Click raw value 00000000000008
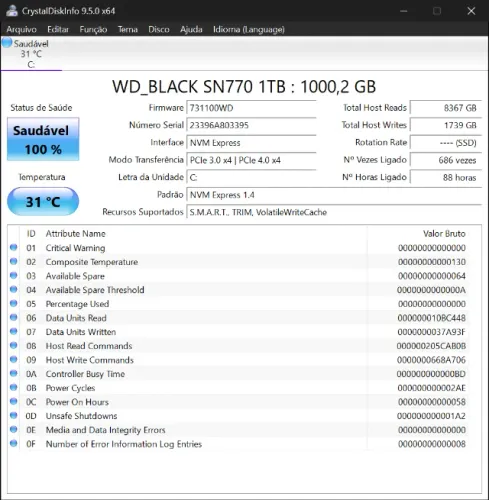Screen dimensions: 489x500 [x=432, y=444]
